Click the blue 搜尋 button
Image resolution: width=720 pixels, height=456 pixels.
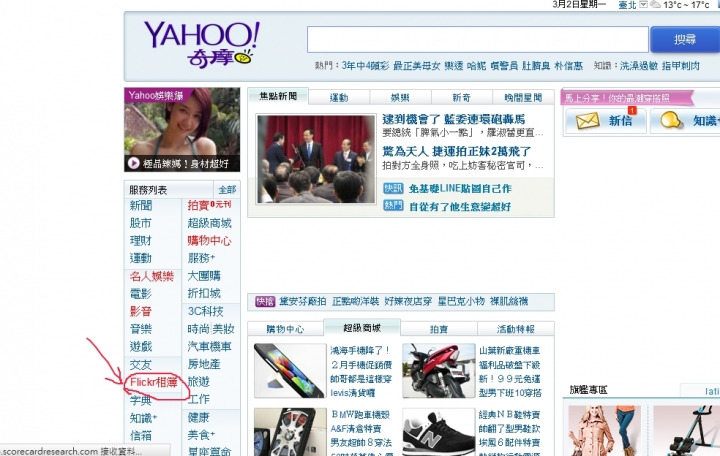(685, 39)
